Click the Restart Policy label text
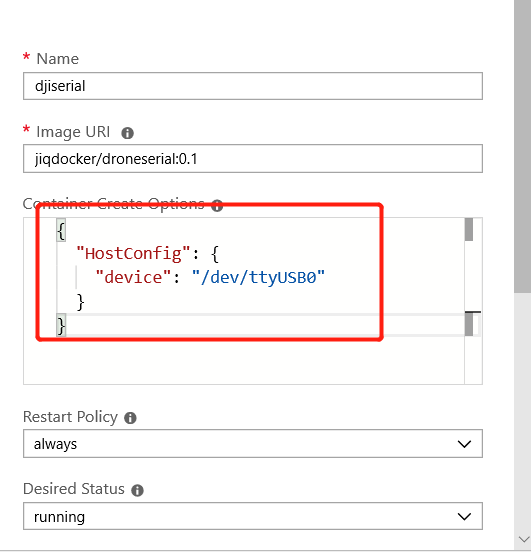This screenshot has height=557, width=531. pyautogui.click(x=70, y=417)
